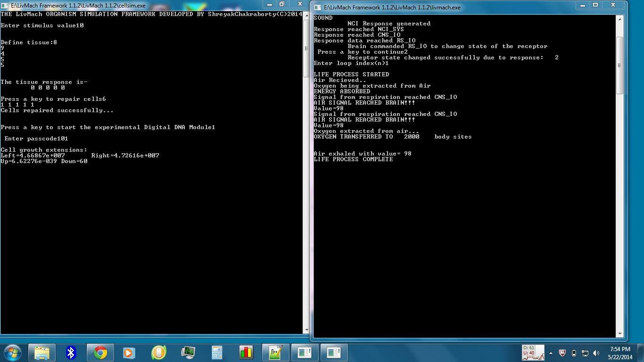Launch Calculator from the taskbar
644x362 pixels.
[217, 353]
